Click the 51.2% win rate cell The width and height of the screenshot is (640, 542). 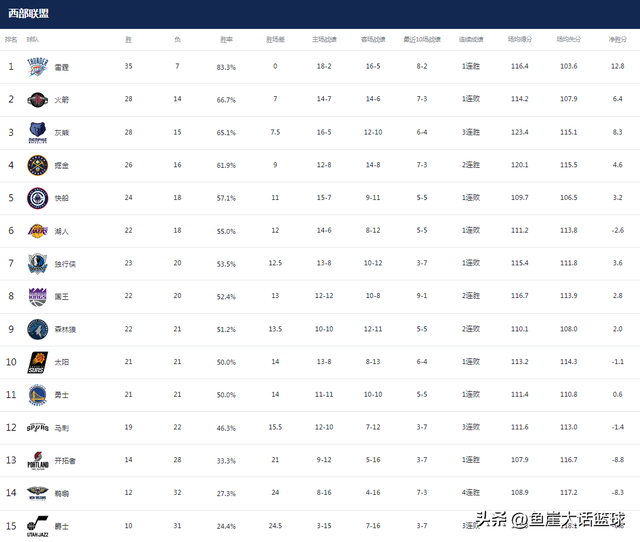226,329
